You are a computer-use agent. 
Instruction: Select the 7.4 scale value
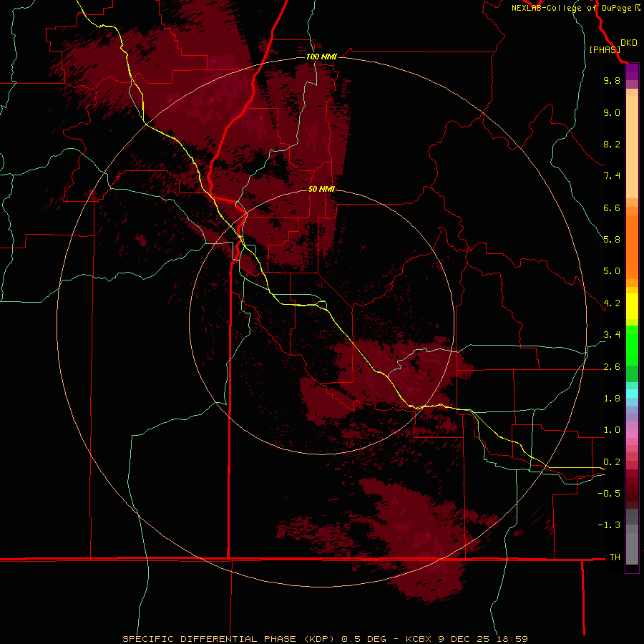pyautogui.click(x=612, y=176)
